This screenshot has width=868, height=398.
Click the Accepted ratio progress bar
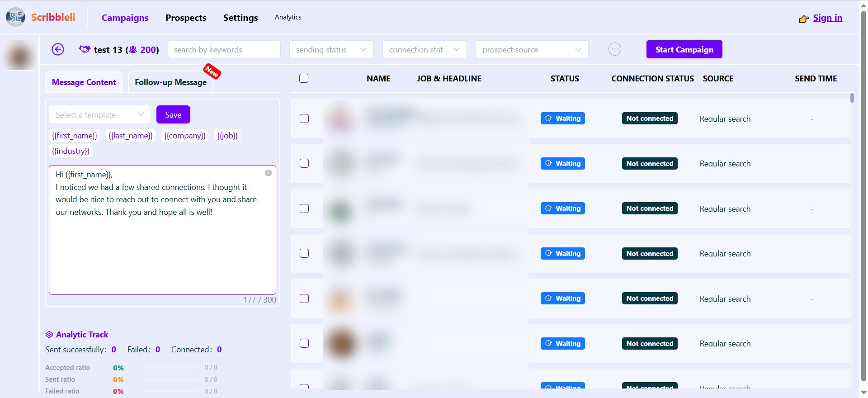170,368
